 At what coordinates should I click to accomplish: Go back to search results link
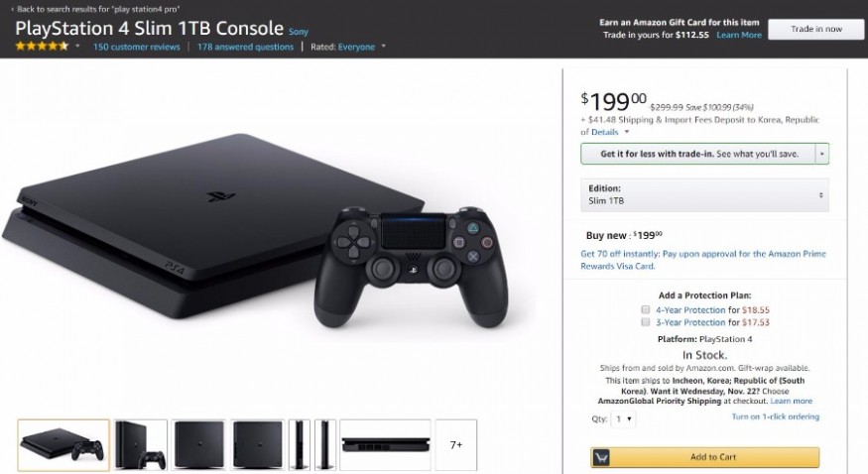[x=95, y=9]
